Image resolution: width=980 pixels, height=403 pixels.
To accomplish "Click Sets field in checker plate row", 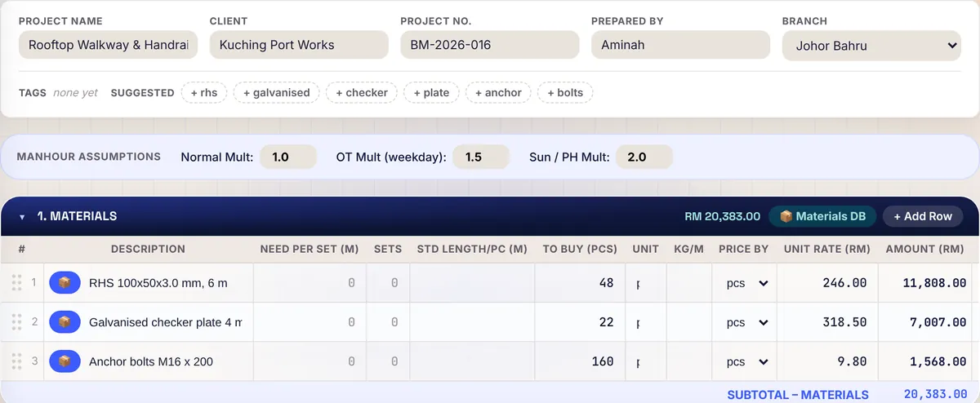I will [388, 322].
